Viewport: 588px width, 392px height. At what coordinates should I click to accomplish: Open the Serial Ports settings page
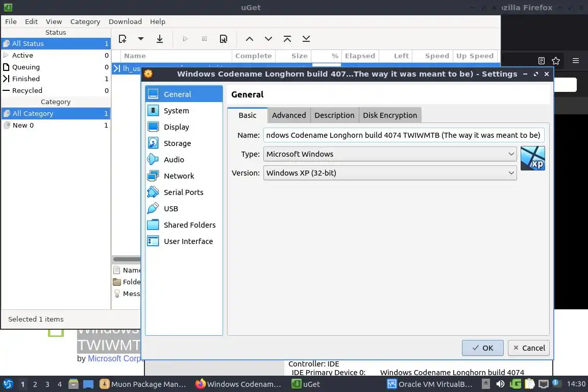click(x=184, y=192)
